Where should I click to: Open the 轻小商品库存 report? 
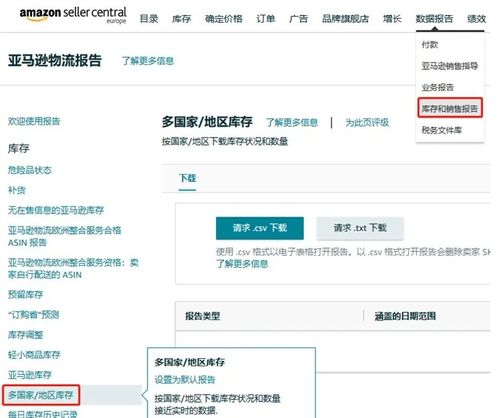click(34, 355)
